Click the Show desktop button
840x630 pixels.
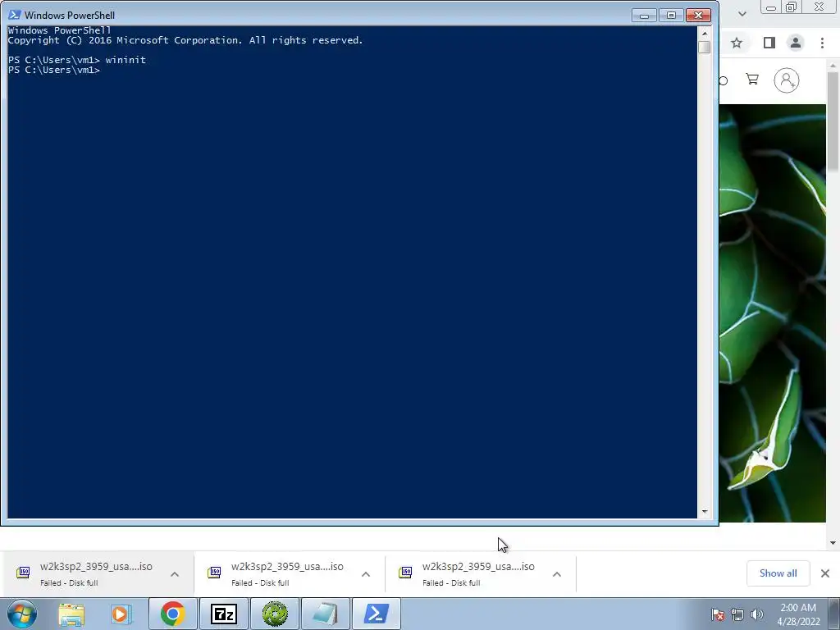[834, 614]
